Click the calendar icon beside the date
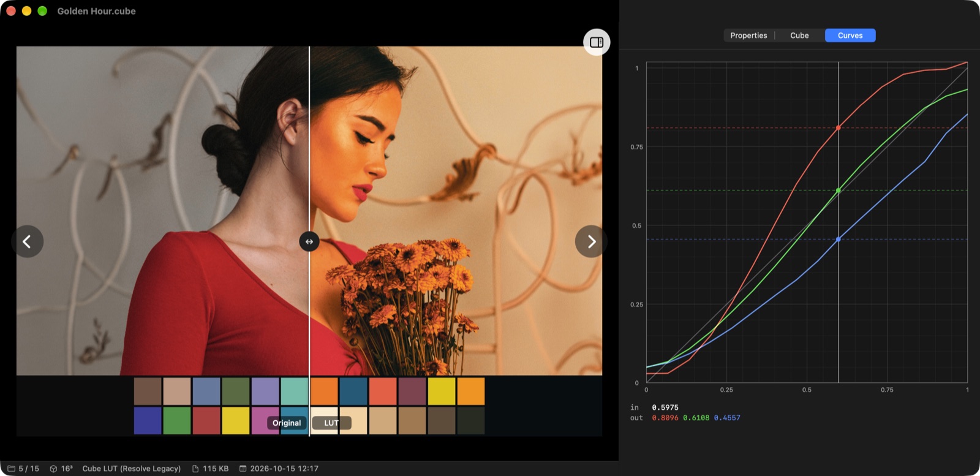Viewport: 980px width, 476px height. (x=243, y=469)
